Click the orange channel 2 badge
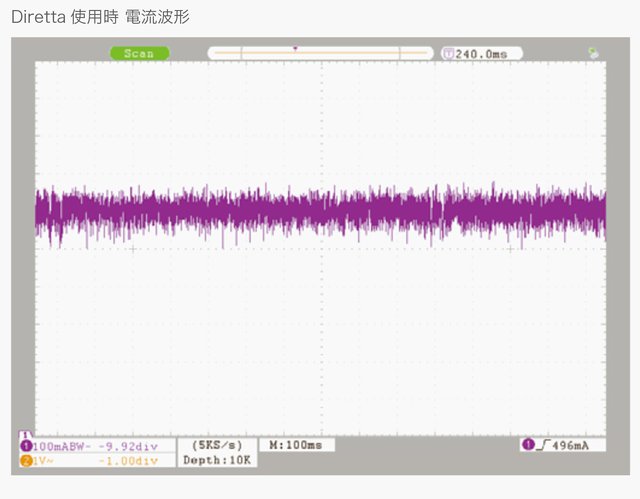 coord(24,460)
